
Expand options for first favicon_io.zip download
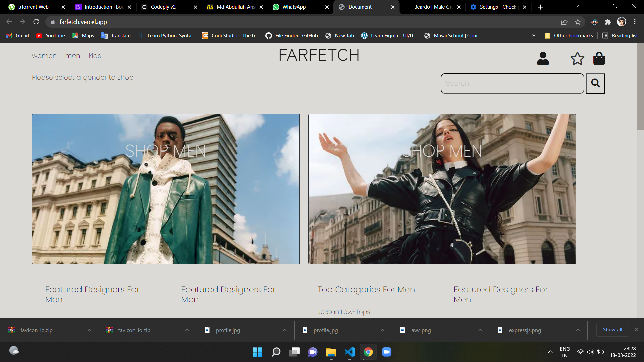click(89, 330)
